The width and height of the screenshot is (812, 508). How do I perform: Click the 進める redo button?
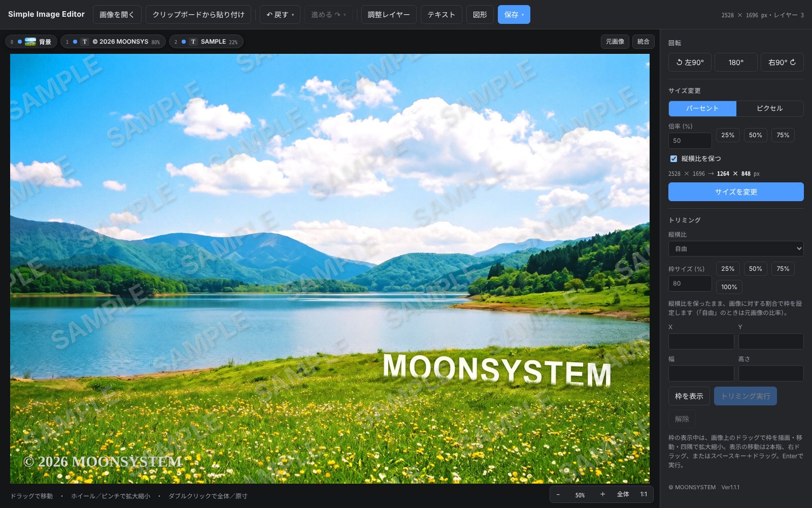point(328,15)
